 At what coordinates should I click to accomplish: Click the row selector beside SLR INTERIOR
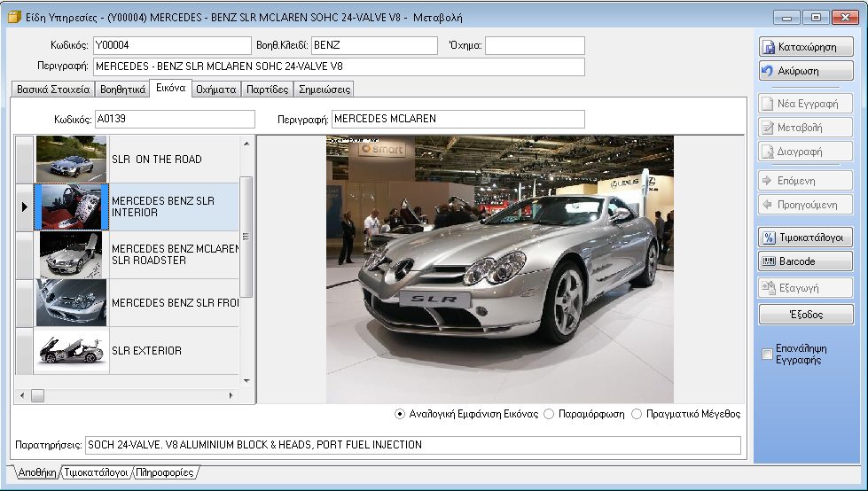coord(24,207)
